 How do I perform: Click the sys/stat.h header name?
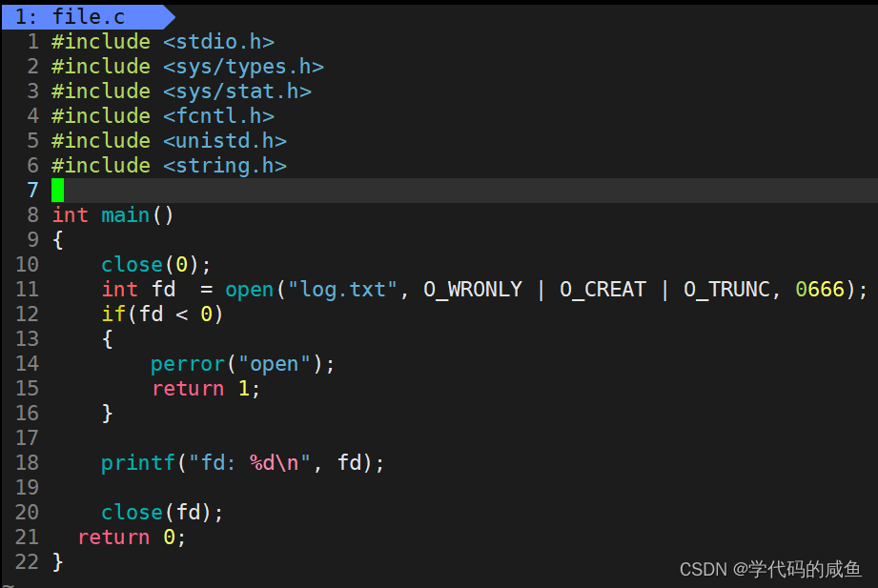click(x=236, y=91)
